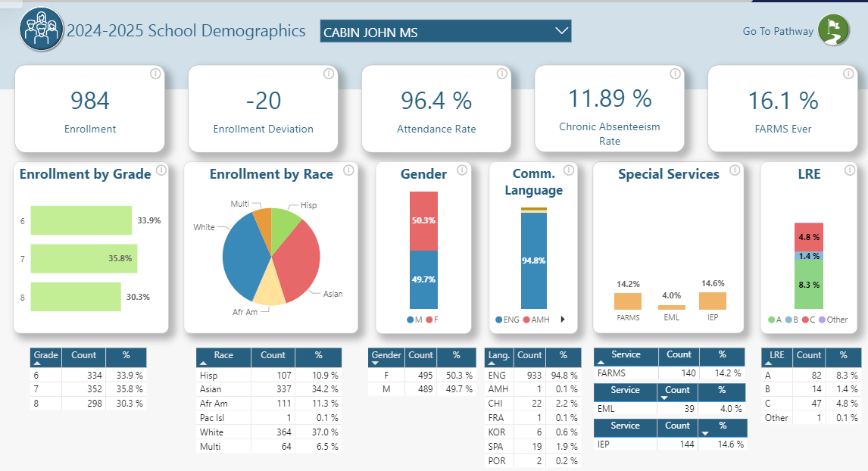Sort race table by Race column

pos(223,357)
